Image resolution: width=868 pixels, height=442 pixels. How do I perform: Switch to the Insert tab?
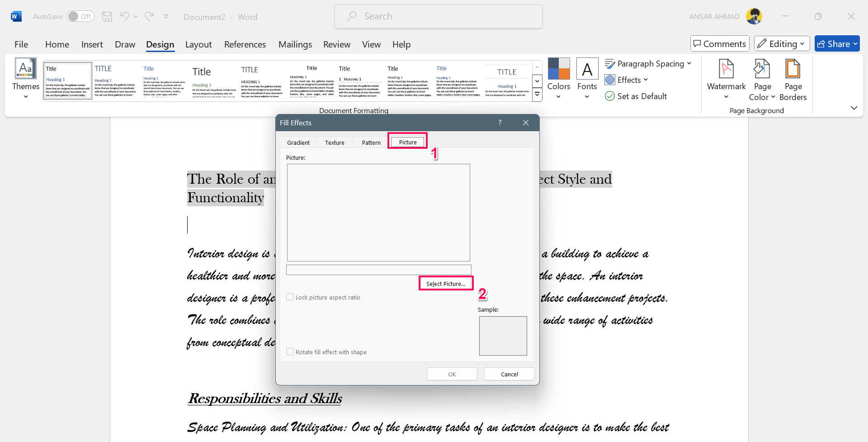92,44
